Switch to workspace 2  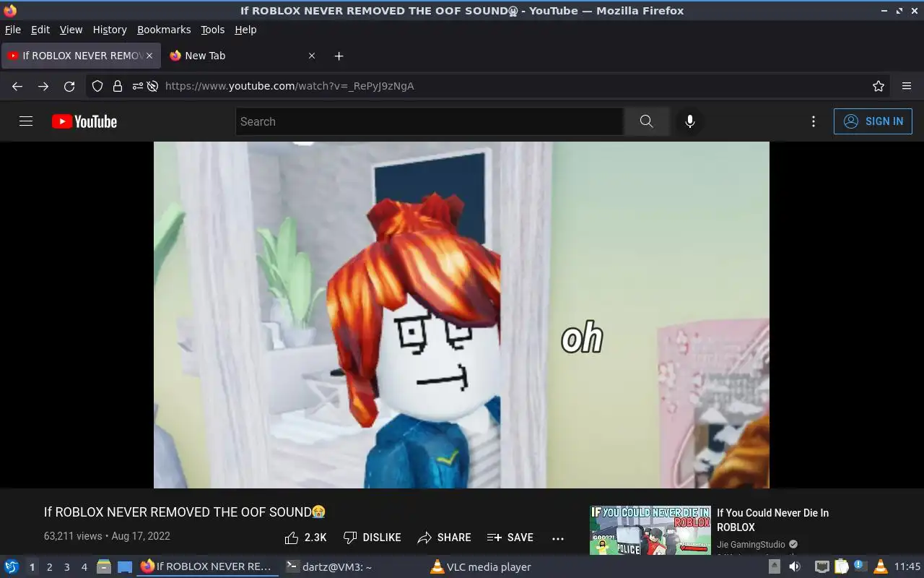pos(49,567)
